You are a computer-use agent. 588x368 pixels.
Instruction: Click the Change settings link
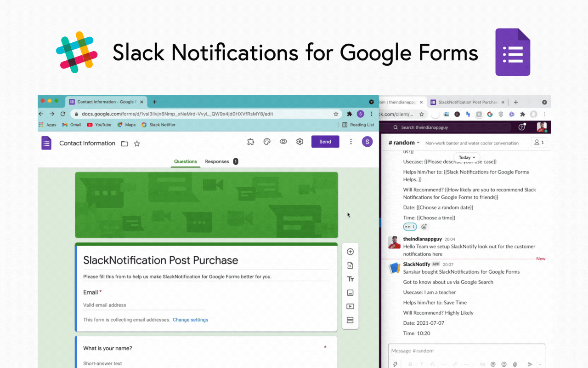(x=190, y=320)
